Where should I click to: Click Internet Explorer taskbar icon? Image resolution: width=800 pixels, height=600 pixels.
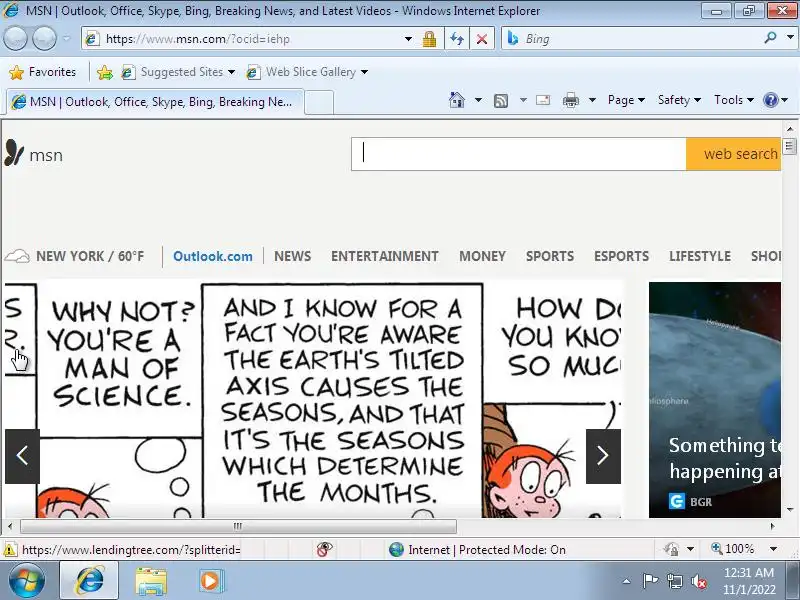pos(89,581)
